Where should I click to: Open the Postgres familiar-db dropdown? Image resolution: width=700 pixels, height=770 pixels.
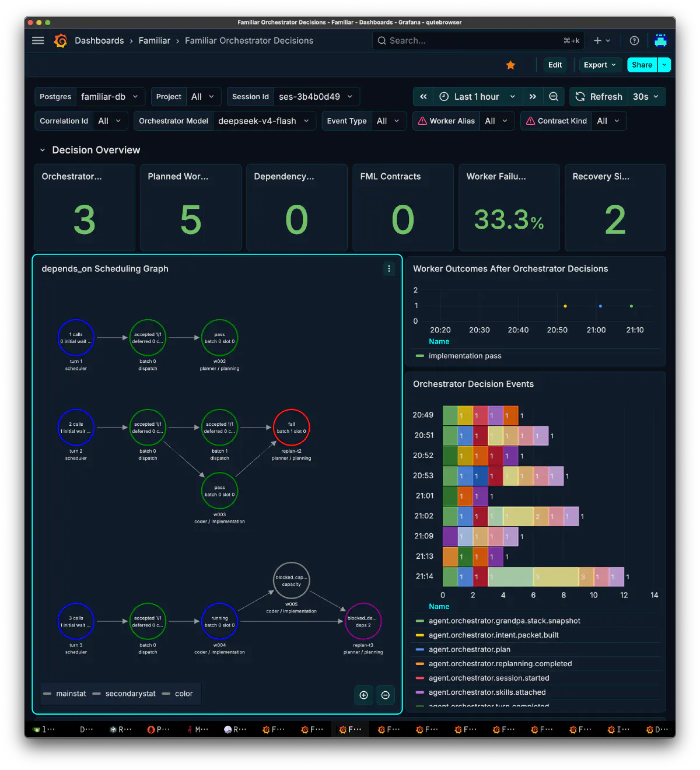(x=111, y=97)
